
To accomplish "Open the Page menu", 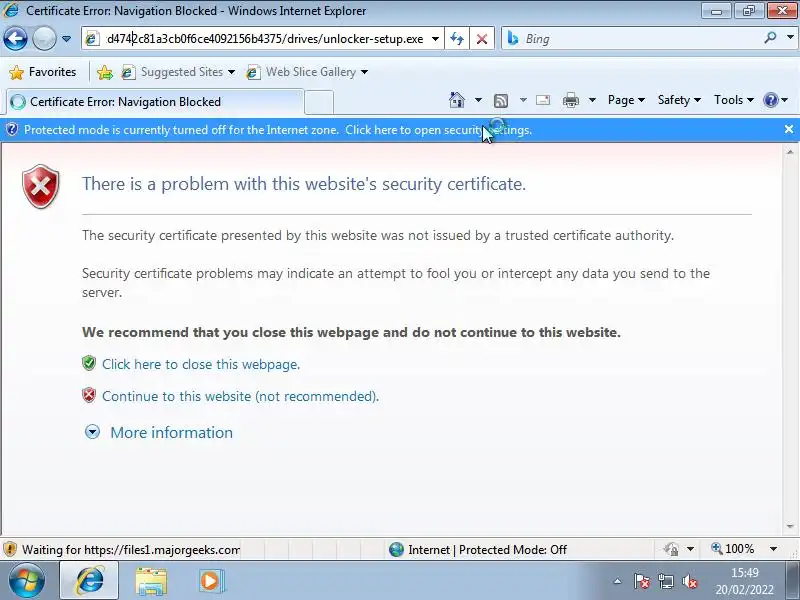I will click(x=626, y=100).
